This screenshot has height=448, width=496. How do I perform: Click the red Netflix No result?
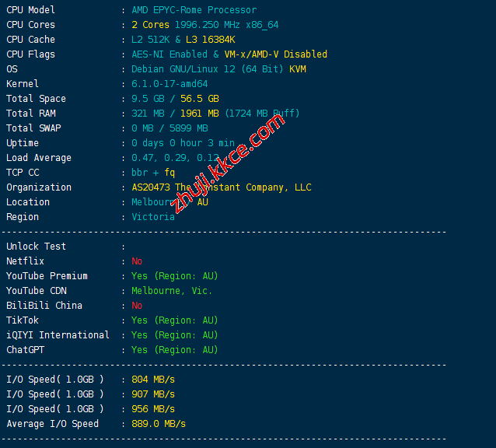[x=137, y=261]
